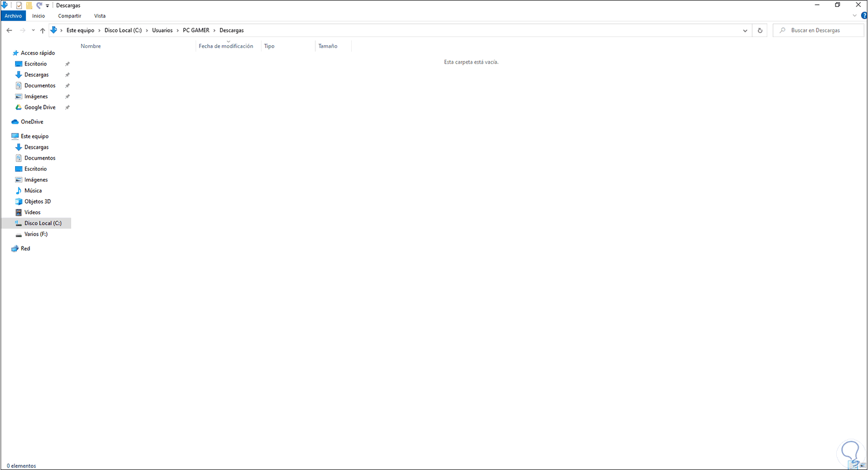Click the Acceso rápido star icon
Screen dimensions: 868x470
pyautogui.click(x=15, y=53)
